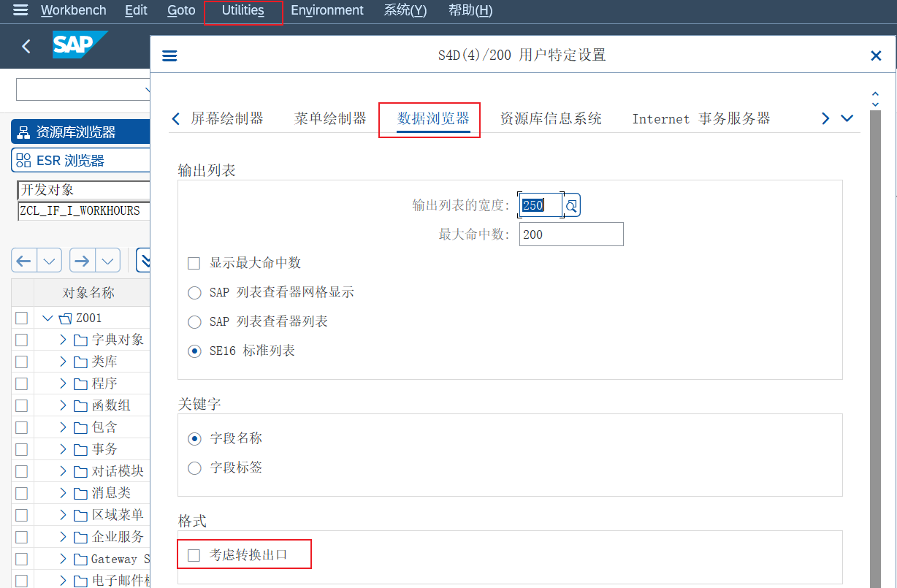
Task: Click folder icon of 程序
Action: (x=80, y=384)
